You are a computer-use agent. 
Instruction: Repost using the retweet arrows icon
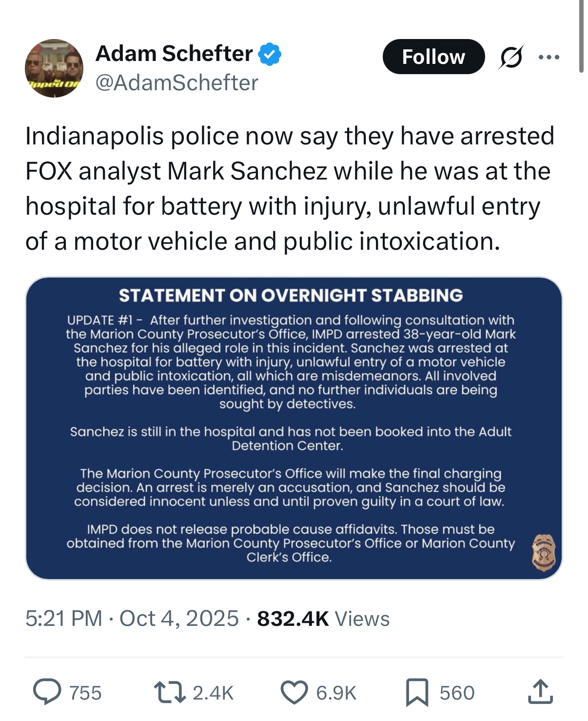click(x=169, y=692)
